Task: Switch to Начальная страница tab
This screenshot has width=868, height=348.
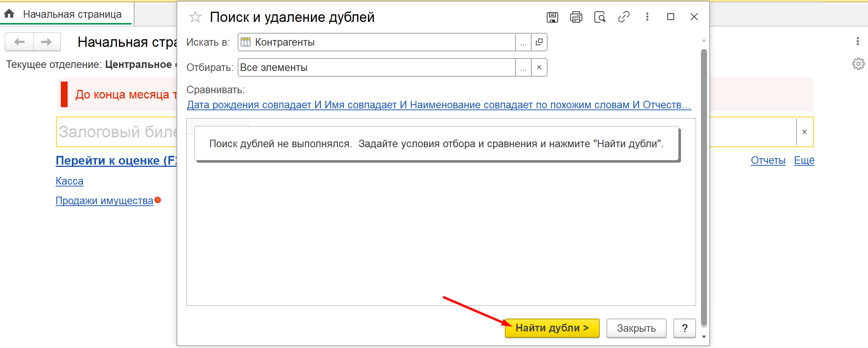Action: pos(72,14)
